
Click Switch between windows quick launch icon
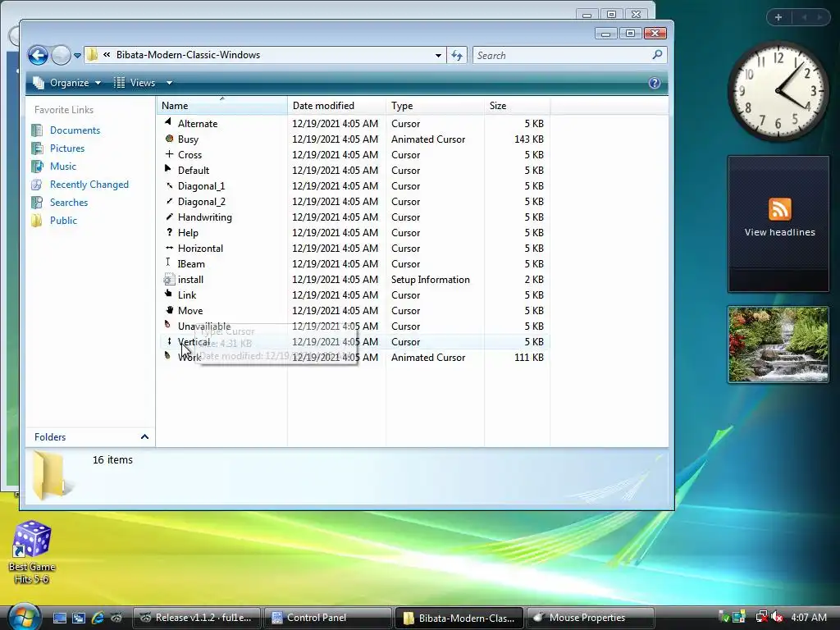79,618
